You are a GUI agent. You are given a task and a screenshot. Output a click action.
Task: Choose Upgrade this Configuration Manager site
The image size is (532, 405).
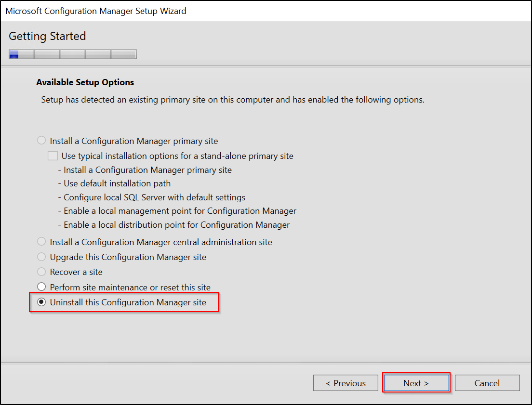41,257
